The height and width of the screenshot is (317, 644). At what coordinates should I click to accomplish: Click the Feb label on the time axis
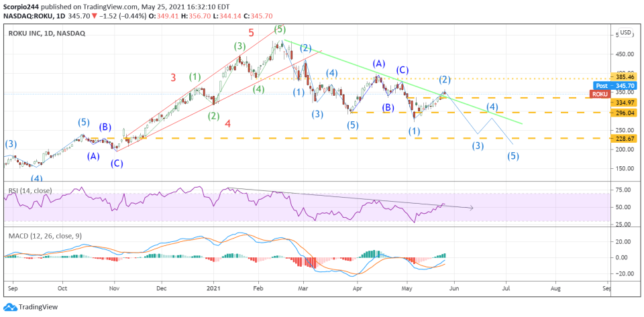point(259,289)
